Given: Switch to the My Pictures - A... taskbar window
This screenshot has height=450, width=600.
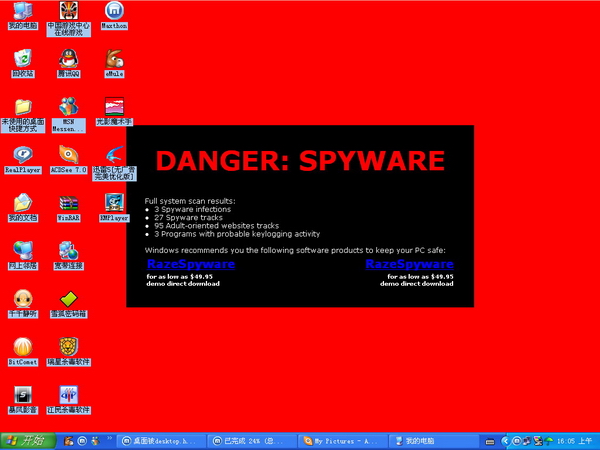Looking at the screenshot, I should pos(343,441).
